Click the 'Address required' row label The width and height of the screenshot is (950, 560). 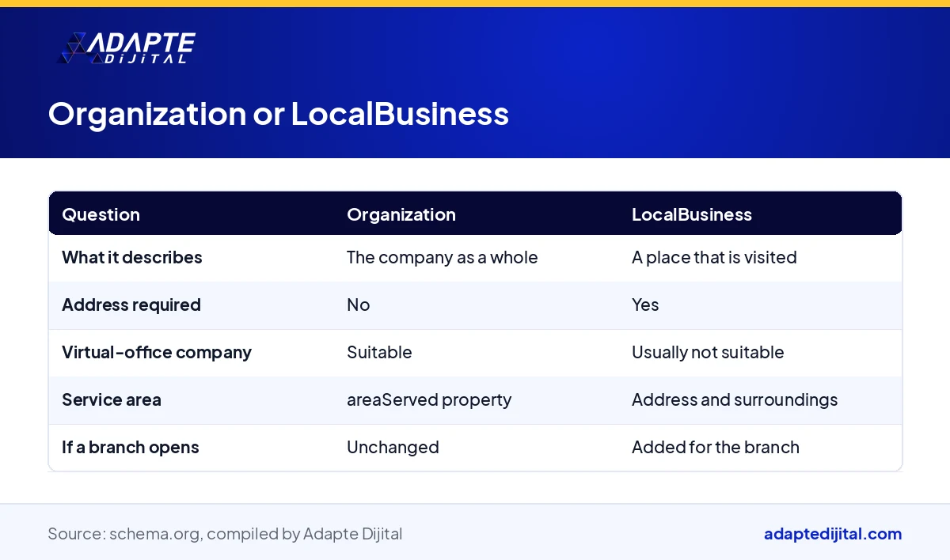pos(131,305)
